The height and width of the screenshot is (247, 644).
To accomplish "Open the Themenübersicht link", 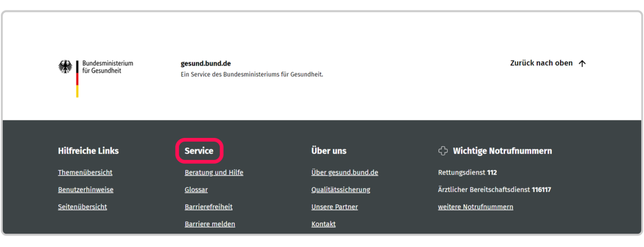I will 85,172.
